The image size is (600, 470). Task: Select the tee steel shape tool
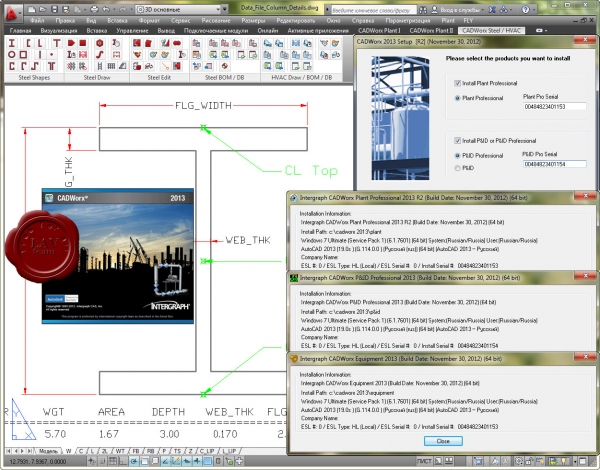click(x=57, y=43)
